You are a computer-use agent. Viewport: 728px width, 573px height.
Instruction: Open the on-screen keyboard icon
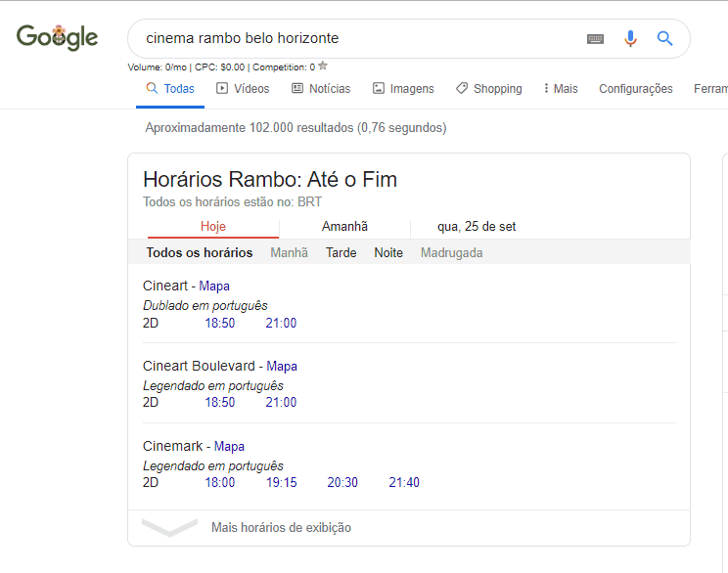(595, 39)
